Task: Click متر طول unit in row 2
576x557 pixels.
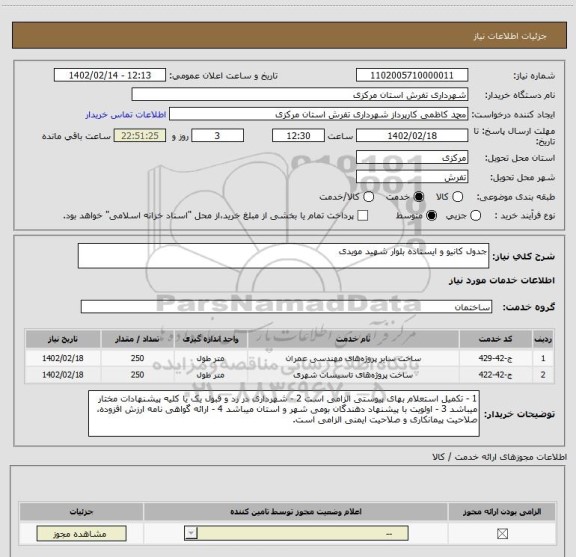Action: [x=210, y=375]
